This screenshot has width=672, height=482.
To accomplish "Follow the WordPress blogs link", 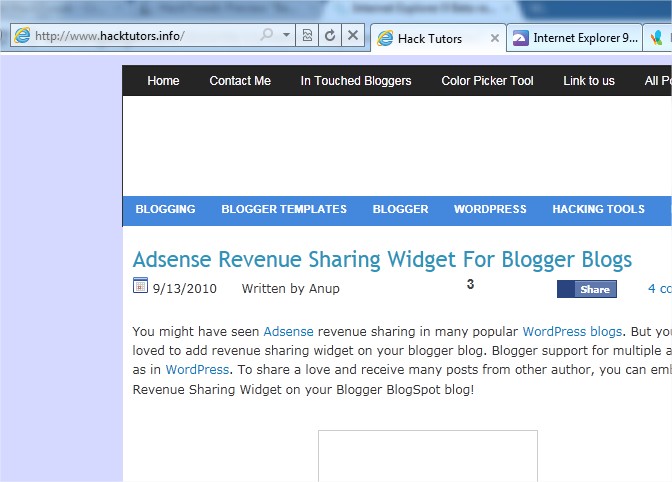I will pyautogui.click(x=572, y=332).
